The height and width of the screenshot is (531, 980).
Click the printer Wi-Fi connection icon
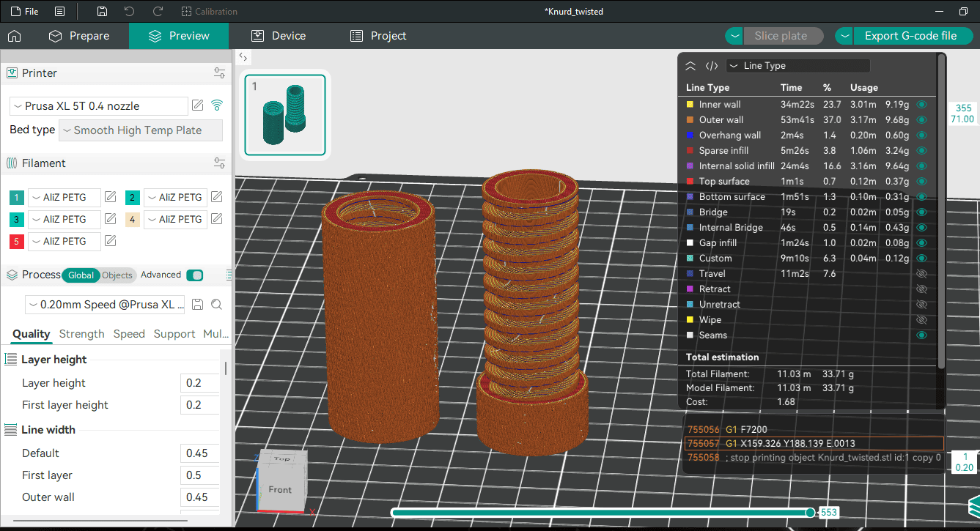pos(217,105)
